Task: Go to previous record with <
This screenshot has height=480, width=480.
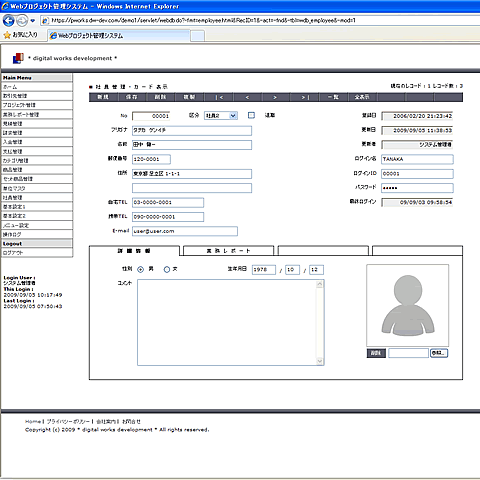Action: 247,97
